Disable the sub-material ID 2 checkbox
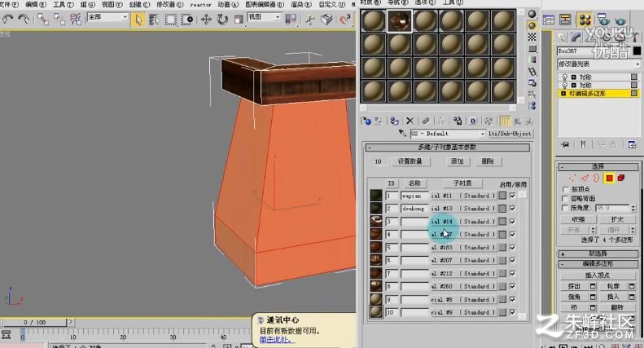The height and width of the screenshot is (348, 644). tap(512, 209)
